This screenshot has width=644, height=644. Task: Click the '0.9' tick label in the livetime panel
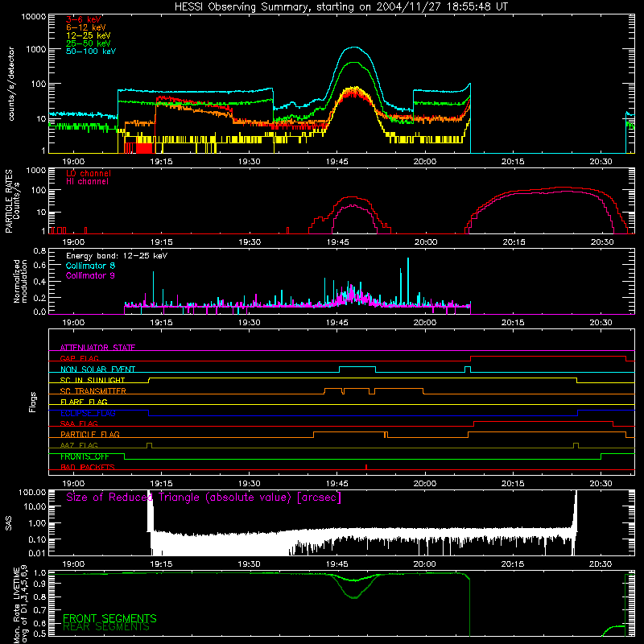(x=39, y=583)
